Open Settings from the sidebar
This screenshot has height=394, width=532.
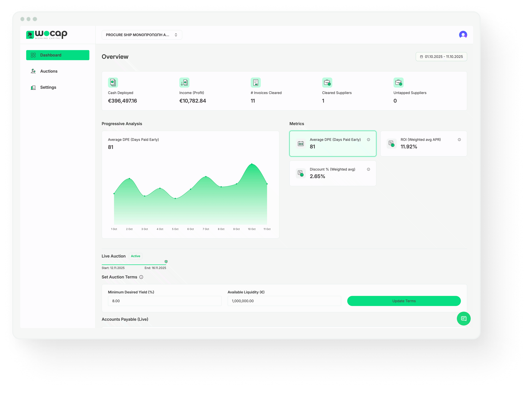(48, 87)
